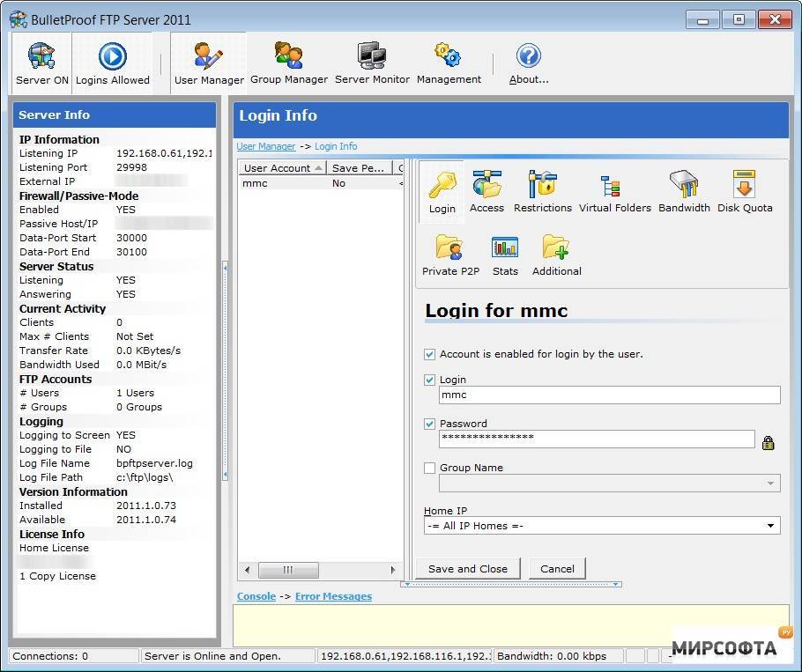Click the Home License text
This screenshot has height=672, width=802.
click(54, 548)
